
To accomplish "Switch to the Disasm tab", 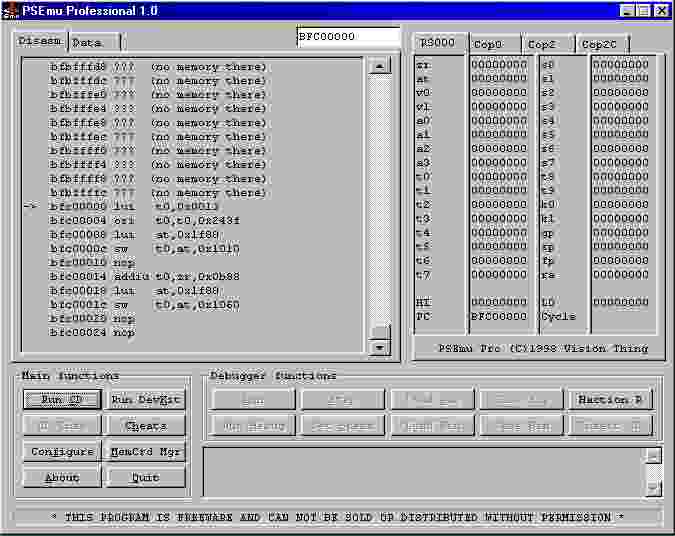I will [x=40, y=41].
